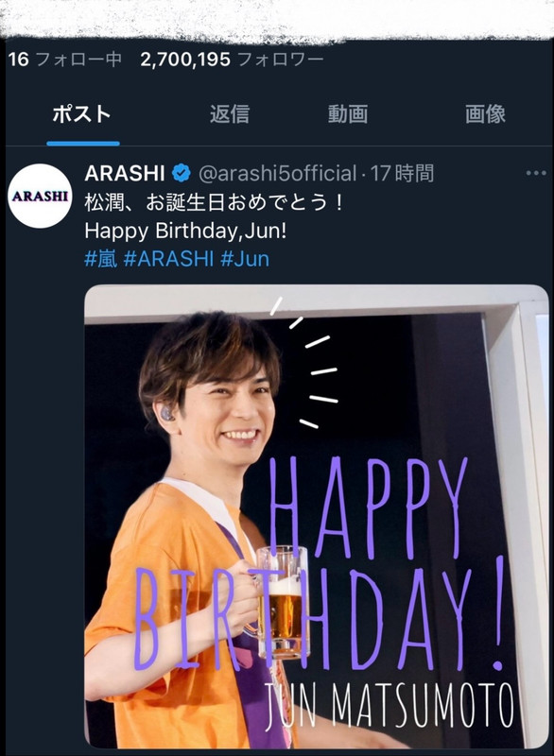554x756 pixels.
Task: Open the #嵐 hashtag
Action: [101, 259]
